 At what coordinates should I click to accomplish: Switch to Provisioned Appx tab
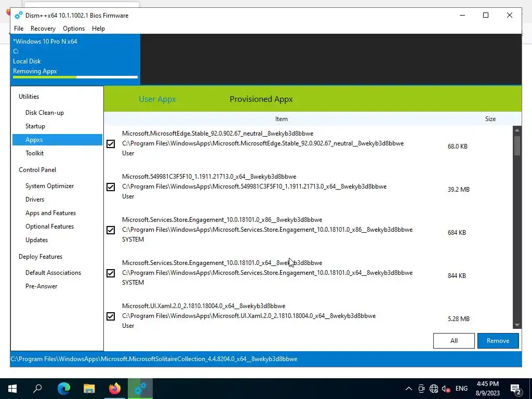[x=261, y=99]
